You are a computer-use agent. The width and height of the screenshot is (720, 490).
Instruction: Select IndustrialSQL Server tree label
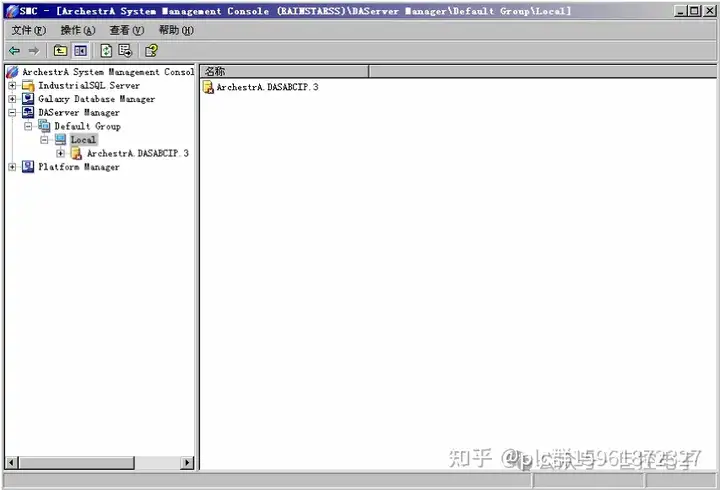pos(89,85)
